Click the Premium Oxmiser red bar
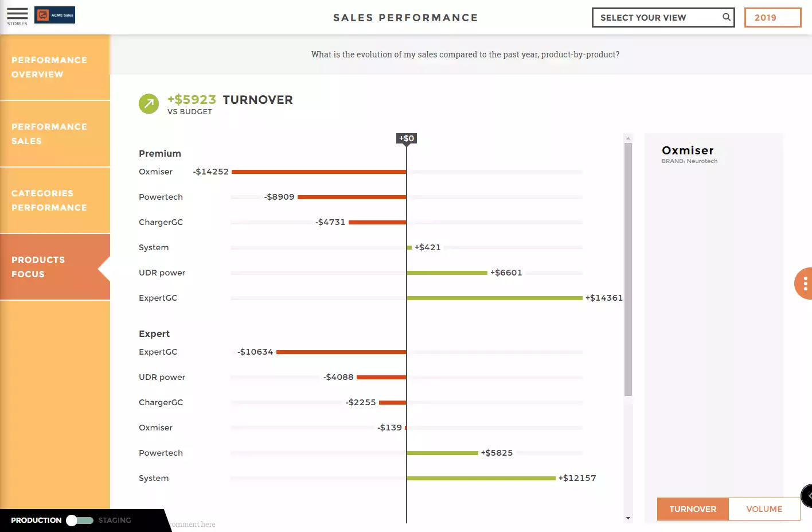The height and width of the screenshot is (532, 812). (319, 172)
